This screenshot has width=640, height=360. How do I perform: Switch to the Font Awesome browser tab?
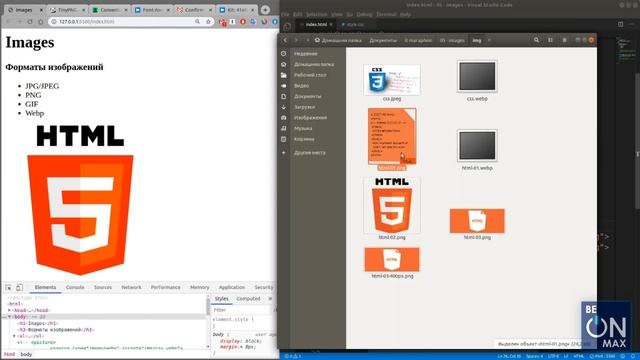click(x=152, y=10)
